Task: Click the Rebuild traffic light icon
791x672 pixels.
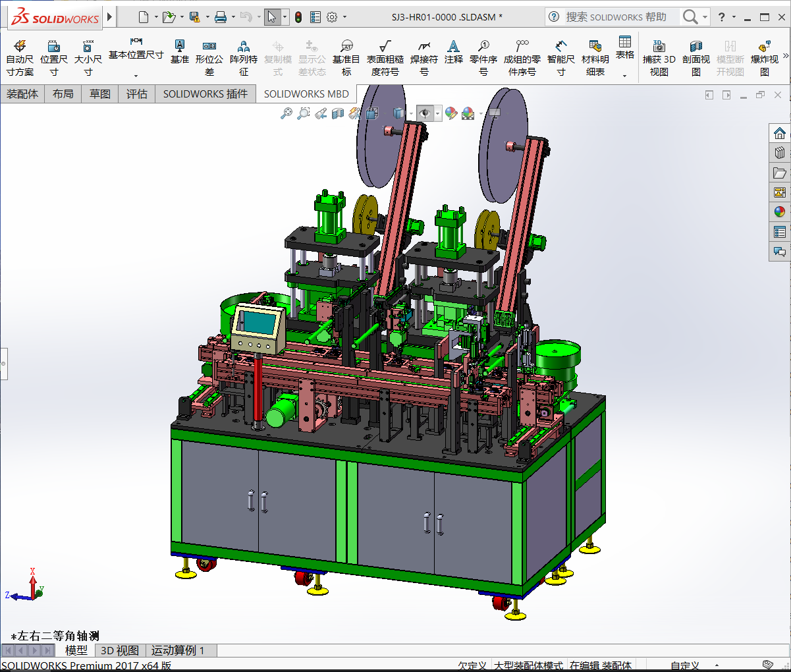Action: pos(298,17)
